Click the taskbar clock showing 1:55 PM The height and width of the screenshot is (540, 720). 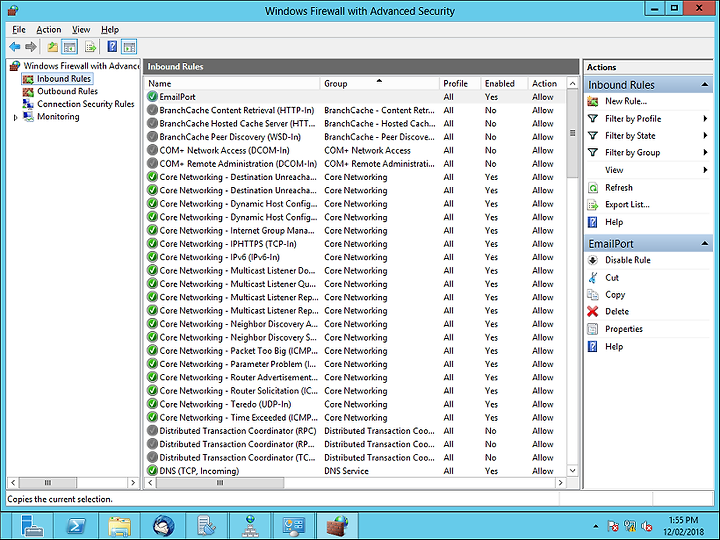(x=683, y=526)
